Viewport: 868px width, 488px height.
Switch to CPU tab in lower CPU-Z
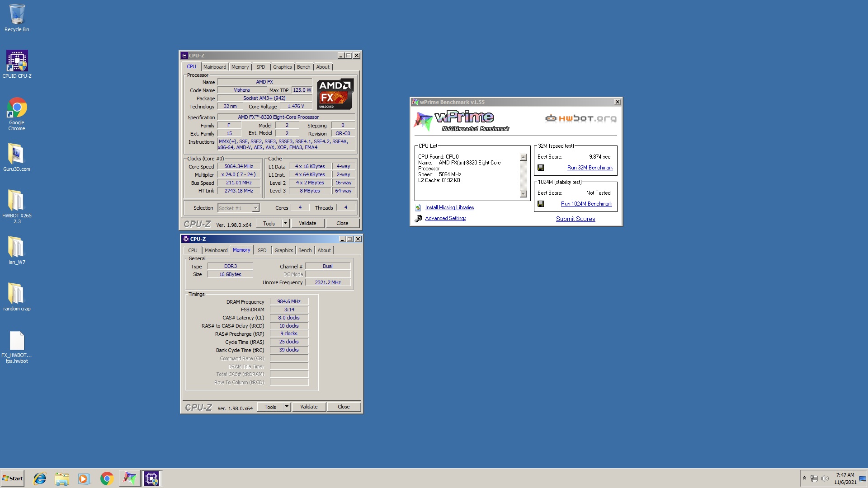tap(193, 250)
